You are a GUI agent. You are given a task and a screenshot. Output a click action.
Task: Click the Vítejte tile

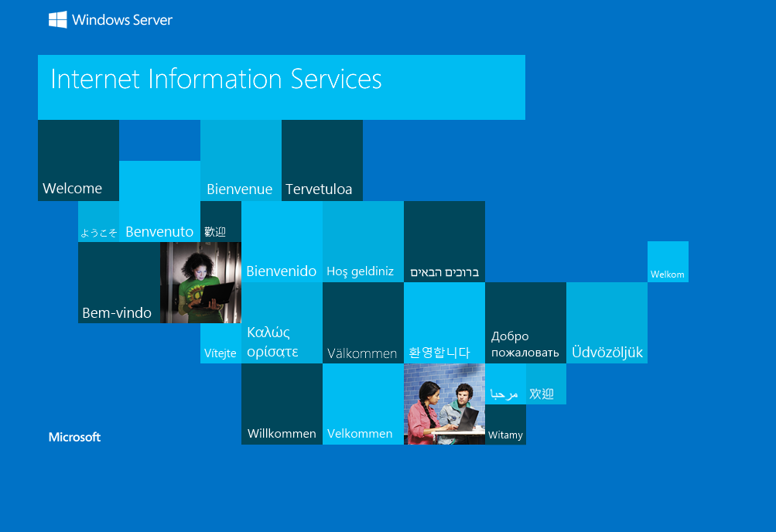(220, 343)
